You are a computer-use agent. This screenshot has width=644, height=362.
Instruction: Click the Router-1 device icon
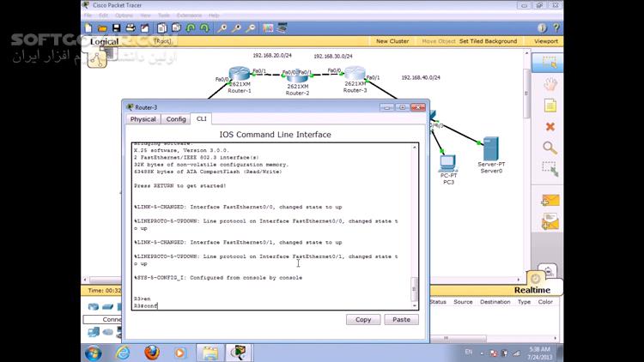[240, 74]
